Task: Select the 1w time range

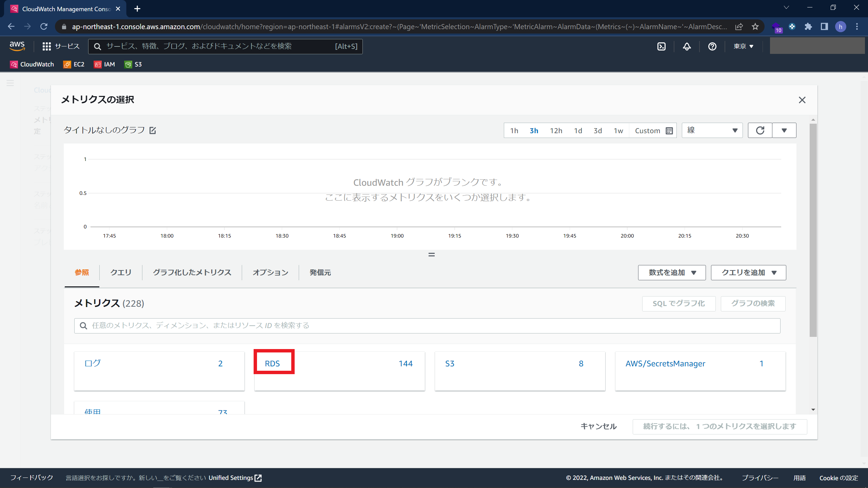Action: (x=618, y=130)
